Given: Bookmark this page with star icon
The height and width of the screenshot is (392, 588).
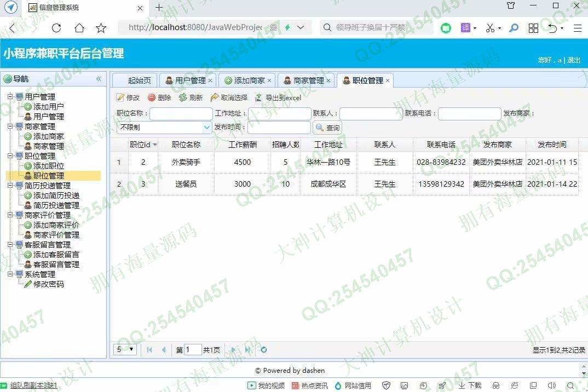Looking at the screenshot, I should tap(101, 28).
